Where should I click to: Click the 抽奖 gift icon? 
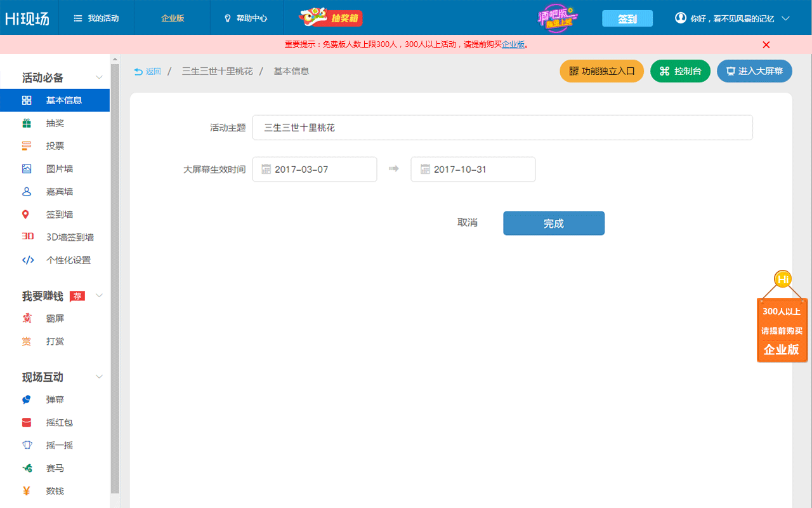tap(26, 123)
